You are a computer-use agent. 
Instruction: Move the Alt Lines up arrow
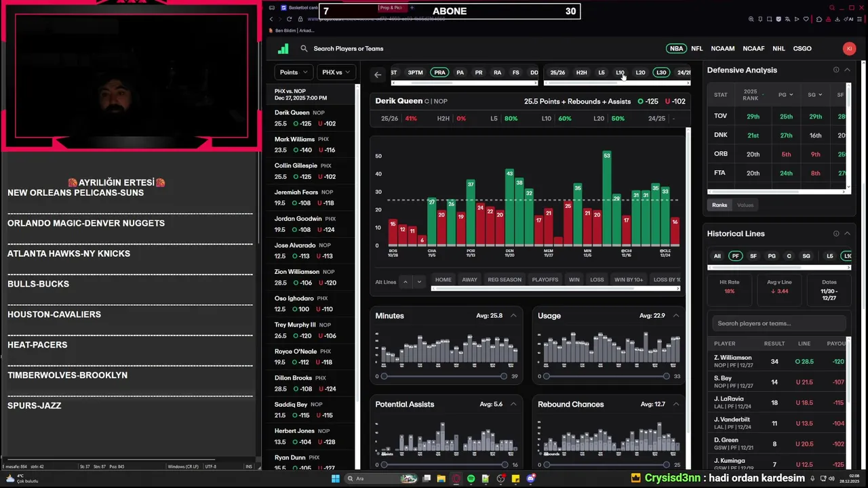(x=406, y=281)
